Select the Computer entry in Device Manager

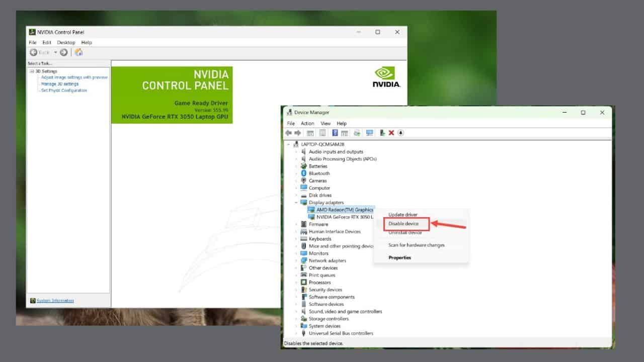[319, 188]
